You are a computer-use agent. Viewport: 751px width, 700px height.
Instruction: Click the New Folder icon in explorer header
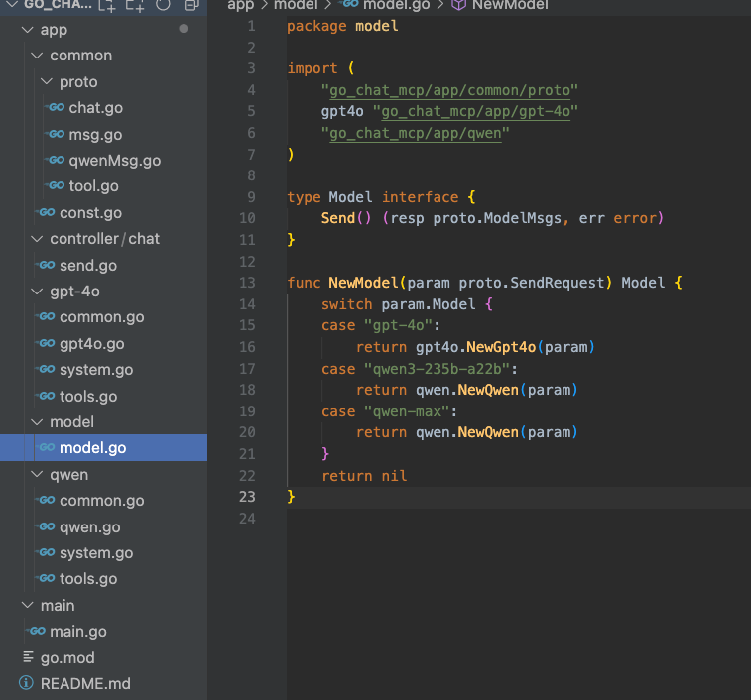point(135,6)
